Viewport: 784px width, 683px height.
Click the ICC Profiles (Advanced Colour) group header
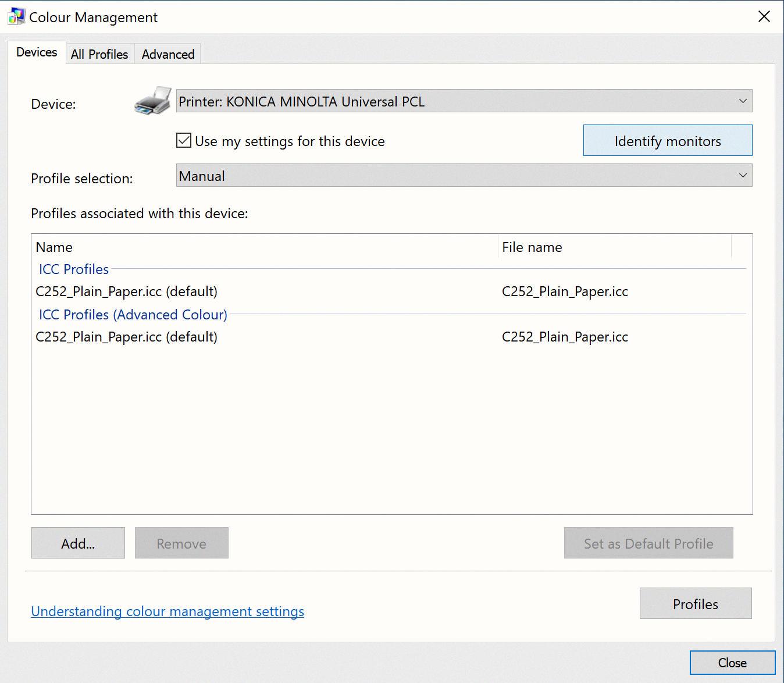click(133, 315)
